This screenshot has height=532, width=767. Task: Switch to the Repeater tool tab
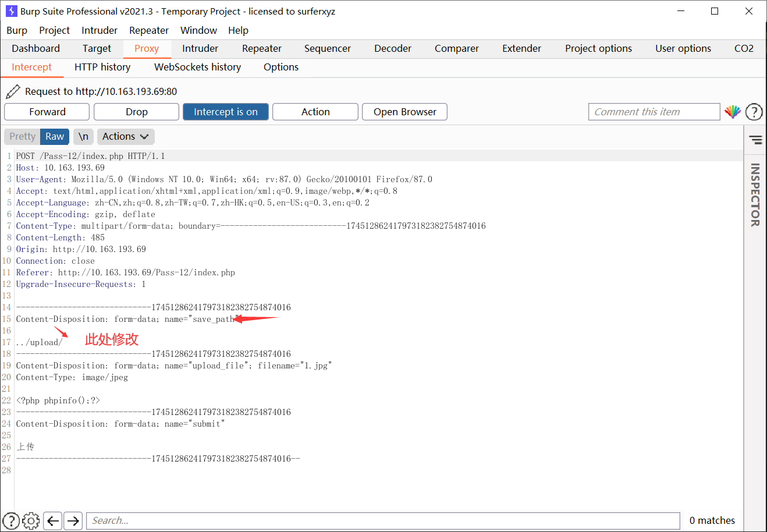pos(262,48)
